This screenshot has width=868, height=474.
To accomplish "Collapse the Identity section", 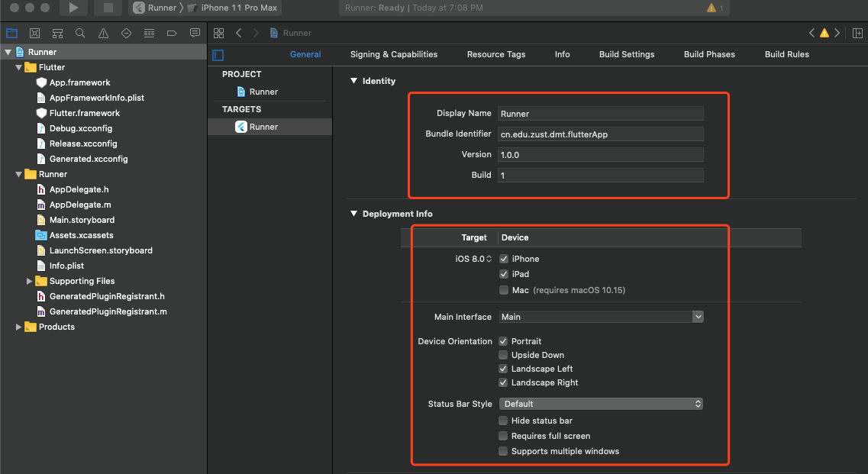I will pos(353,81).
